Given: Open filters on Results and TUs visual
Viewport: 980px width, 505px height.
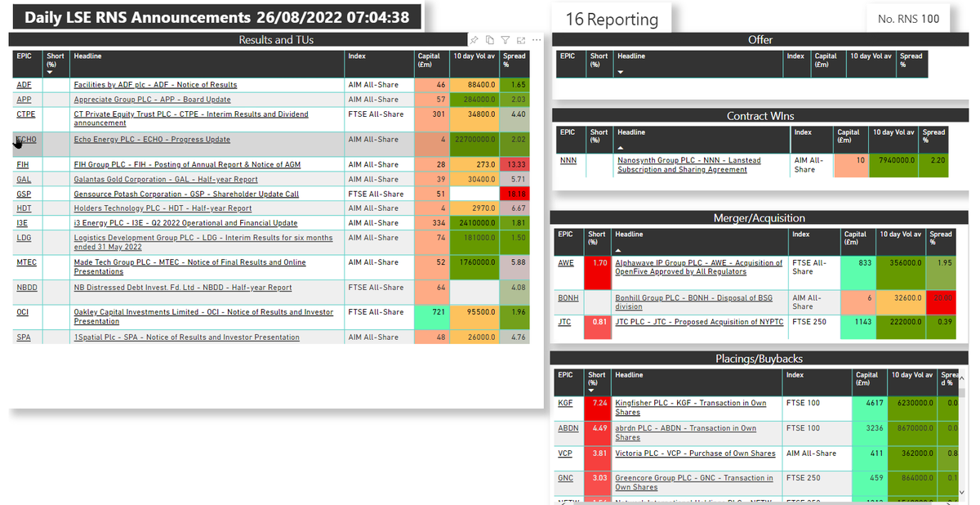Looking at the screenshot, I should [506, 40].
